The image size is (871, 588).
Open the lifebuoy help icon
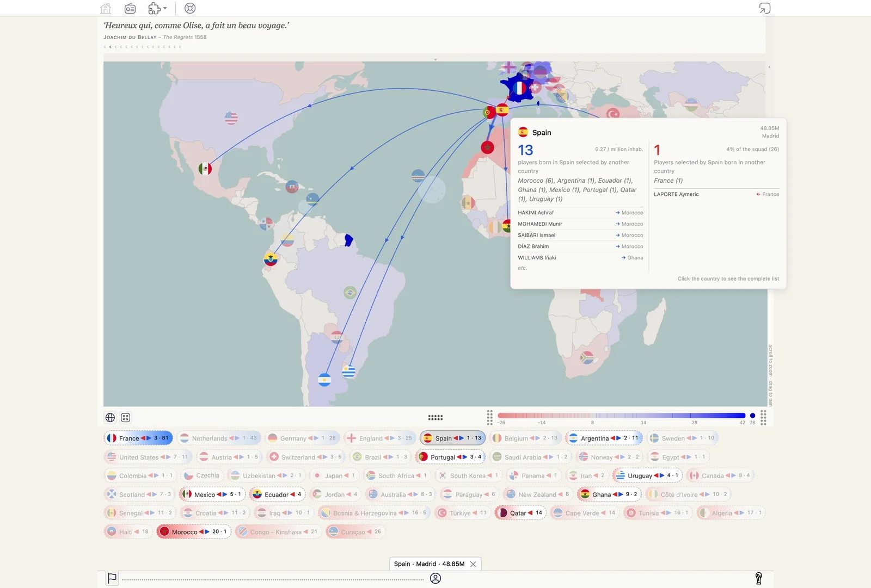[190, 8]
